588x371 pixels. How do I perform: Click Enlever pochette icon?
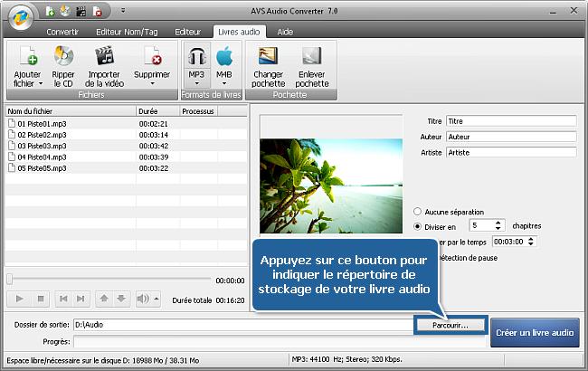[x=312, y=59]
